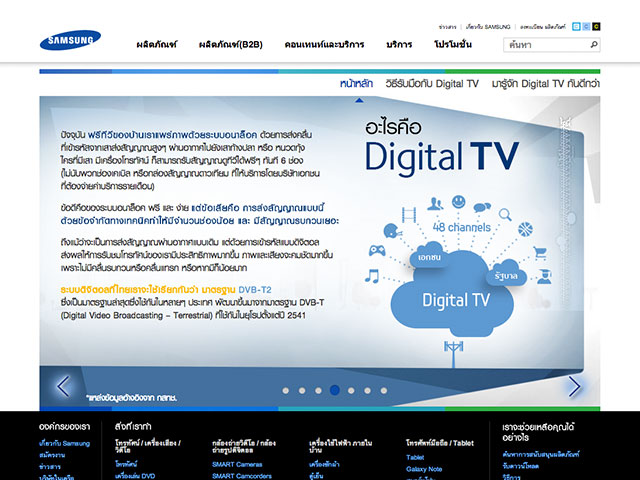This screenshot has height=480, width=640.
Task: Switch to วิธีรับมือกับ Digital TV tab
Action: pyautogui.click(x=432, y=84)
